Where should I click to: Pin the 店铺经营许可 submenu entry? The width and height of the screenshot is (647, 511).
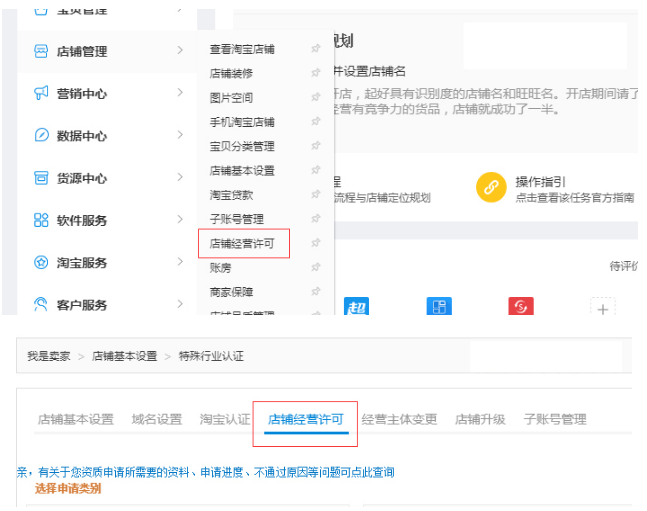tap(316, 243)
